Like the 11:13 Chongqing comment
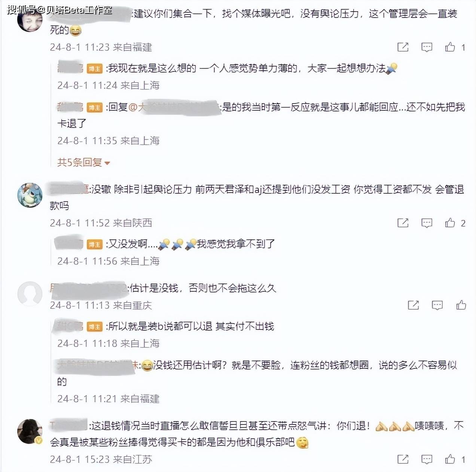The image size is (476, 472). 461,305
